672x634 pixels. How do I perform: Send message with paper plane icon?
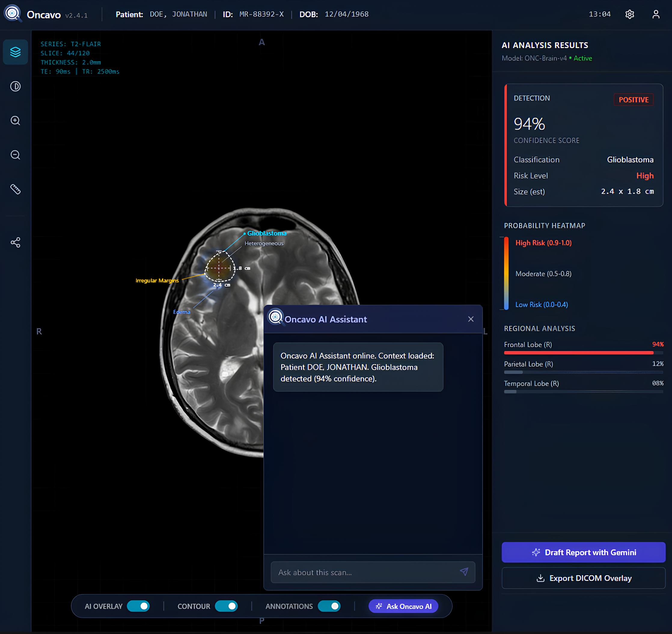[x=464, y=572]
